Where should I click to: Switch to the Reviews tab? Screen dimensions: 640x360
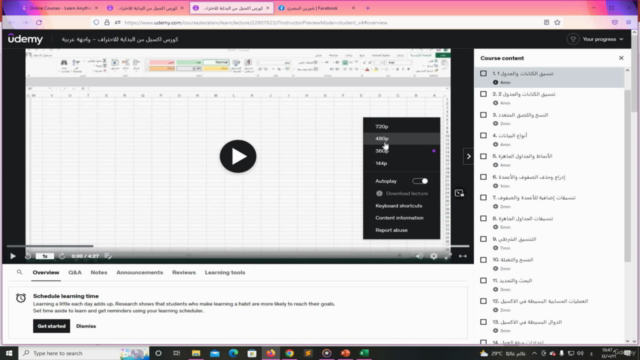pos(184,272)
